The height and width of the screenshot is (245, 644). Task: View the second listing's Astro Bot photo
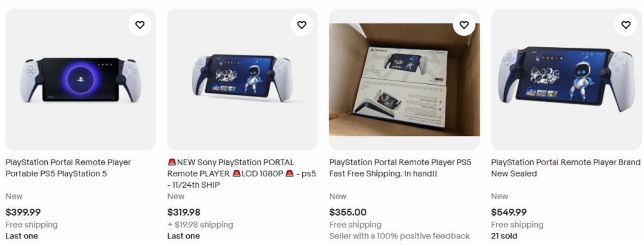242,79
